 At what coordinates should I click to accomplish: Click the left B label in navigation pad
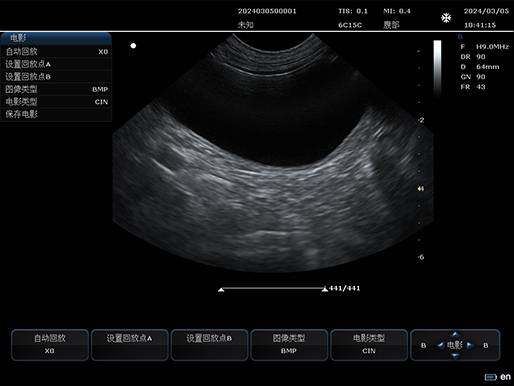pyautogui.click(x=423, y=345)
